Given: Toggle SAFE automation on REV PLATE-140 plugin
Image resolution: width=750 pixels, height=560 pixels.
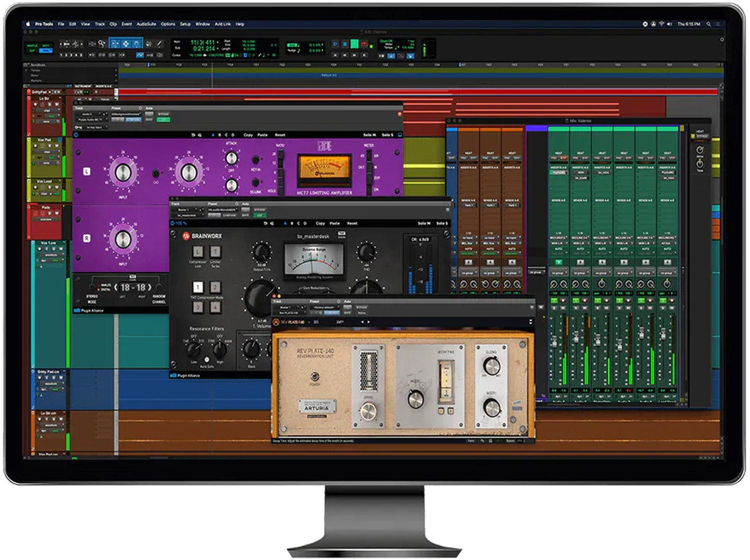Looking at the screenshot, I should [346, 312].
